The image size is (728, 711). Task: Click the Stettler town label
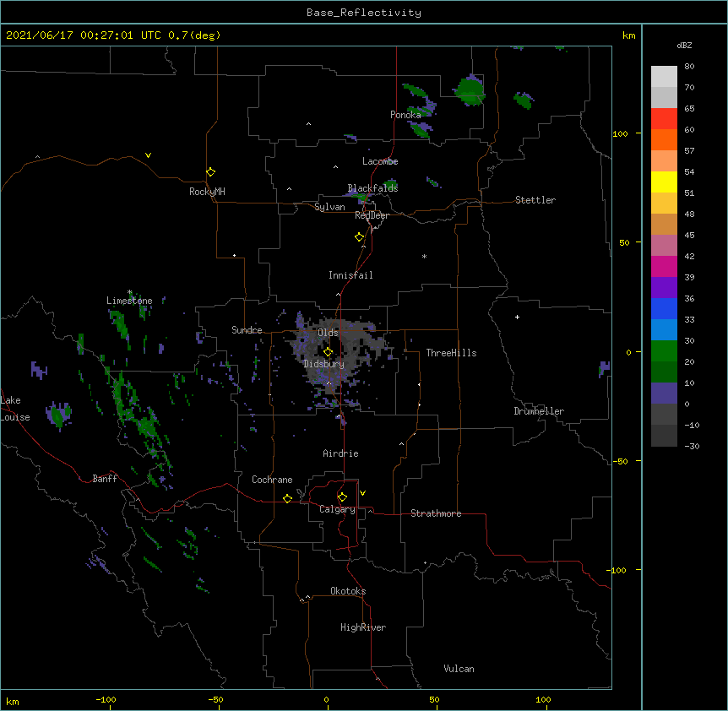[535, 200]
